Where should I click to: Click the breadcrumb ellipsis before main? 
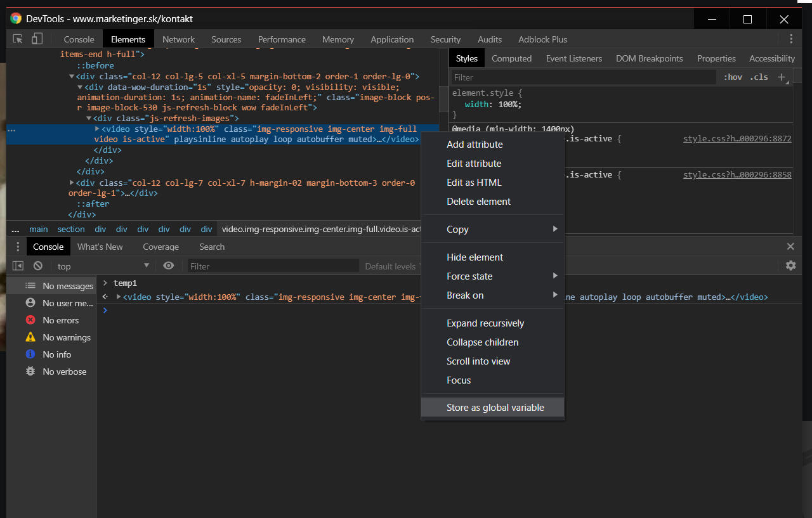pyautogui.click(x=15, y=229)
